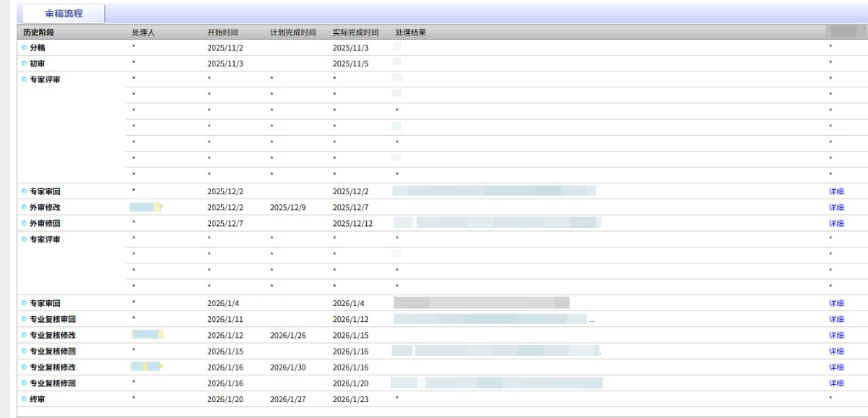Click the 计划完成时间 column header

tap(292, 32)
